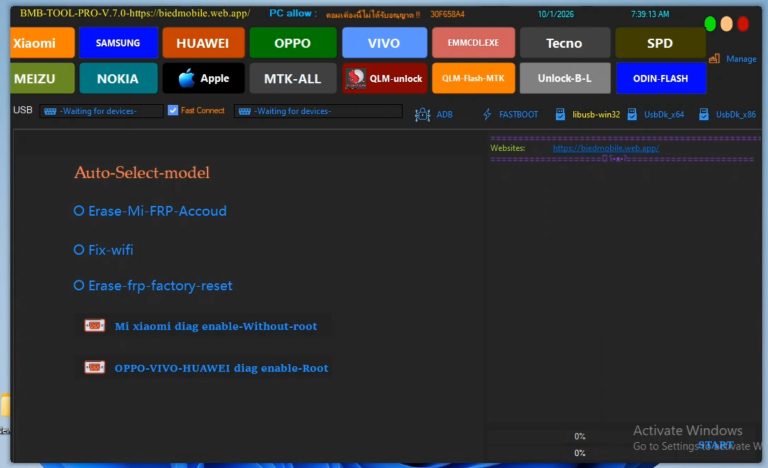Viewport: 768px width, 468px height.
Task: Install UsbDk_x86 driver
Action: (736, 115)
